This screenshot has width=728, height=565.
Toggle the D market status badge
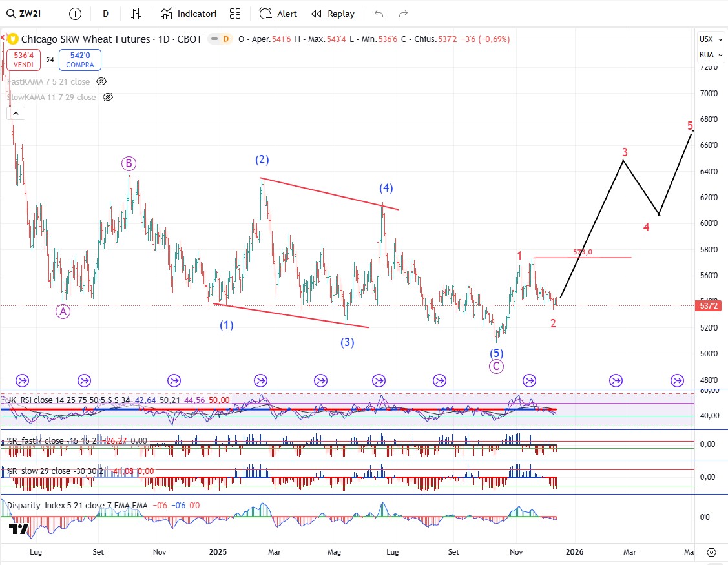point(225,39)
